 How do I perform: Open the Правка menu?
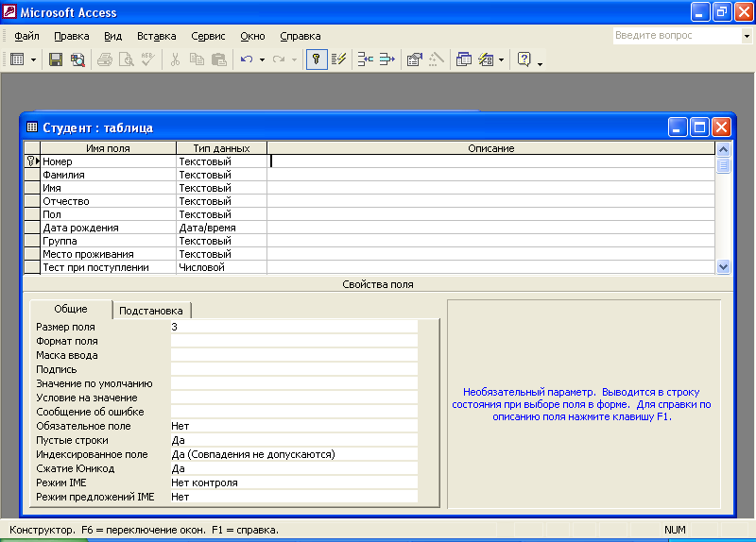[x=72, y=36]
